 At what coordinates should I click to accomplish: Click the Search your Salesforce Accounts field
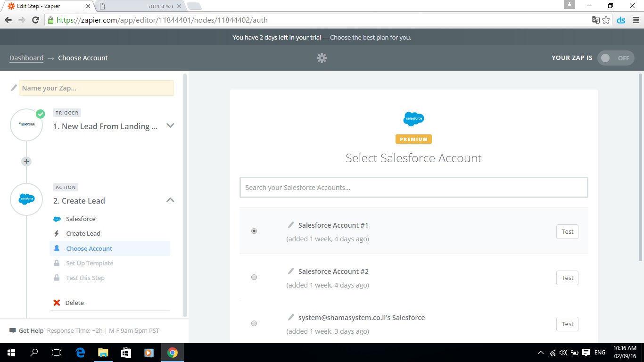click(x=413, y=187)
